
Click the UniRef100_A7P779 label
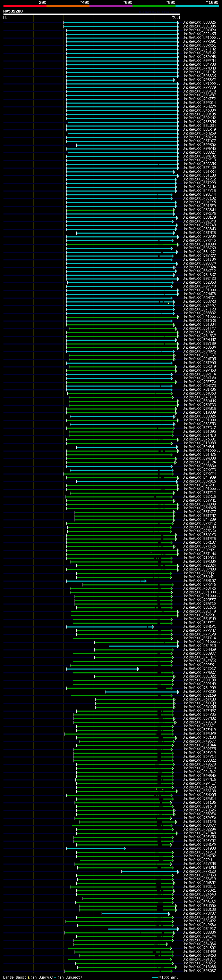point(199,88)
